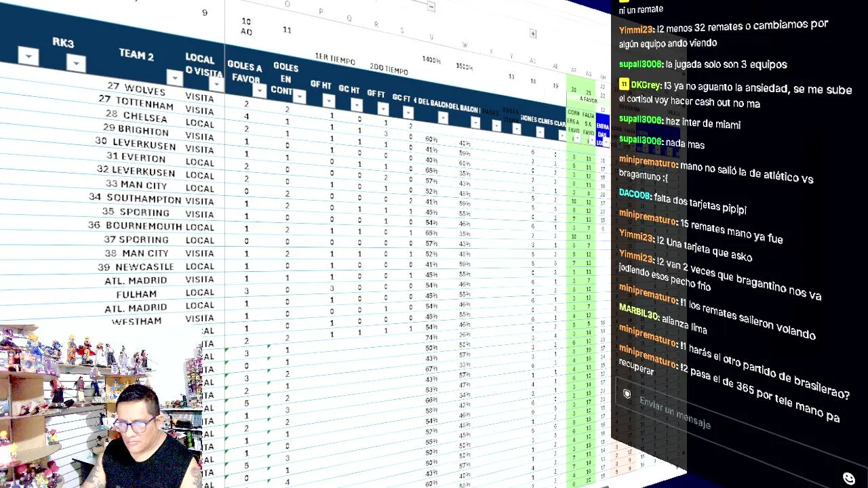868x488 pixels.
Task: Click the '2DO TIEMPO' group label
Action: (x=389, y=69)
